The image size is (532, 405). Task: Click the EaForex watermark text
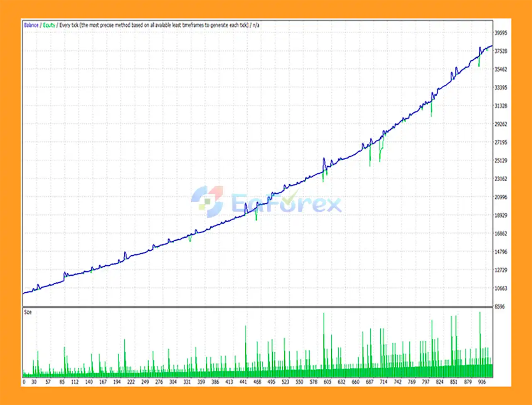[286, 203]
